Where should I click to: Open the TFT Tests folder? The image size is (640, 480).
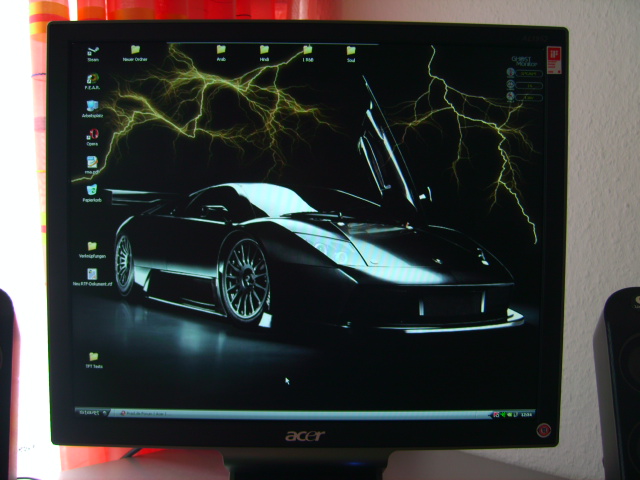(x=93, y=357)
